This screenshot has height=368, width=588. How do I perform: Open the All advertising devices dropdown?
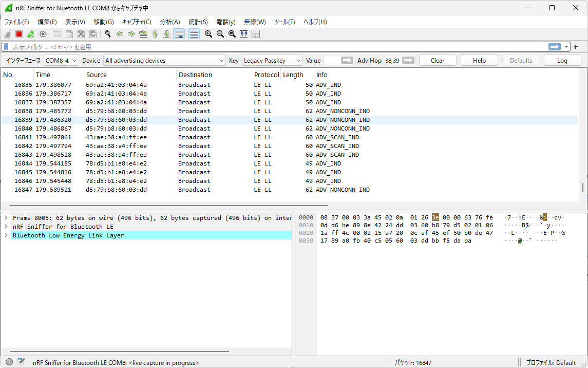click(165, 61)
